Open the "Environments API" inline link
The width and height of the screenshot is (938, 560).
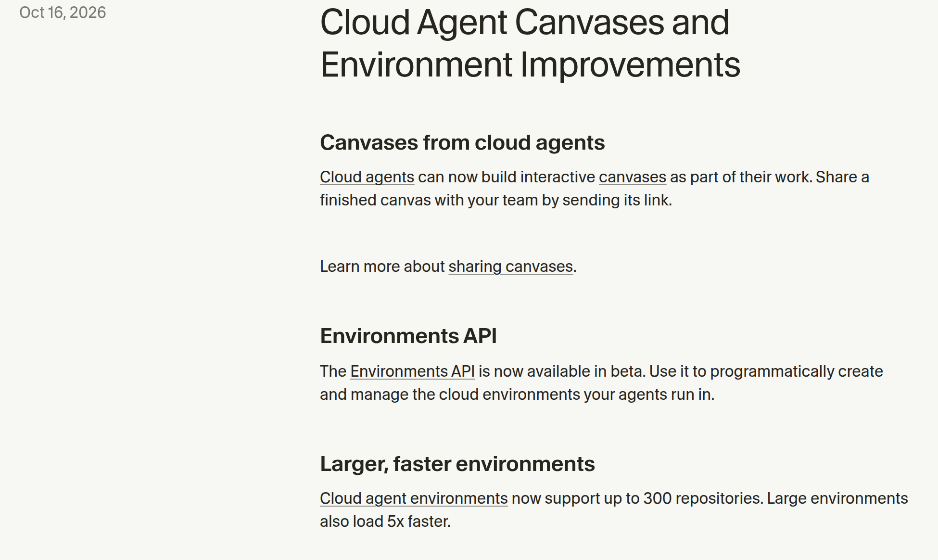(x=412, y=371)
